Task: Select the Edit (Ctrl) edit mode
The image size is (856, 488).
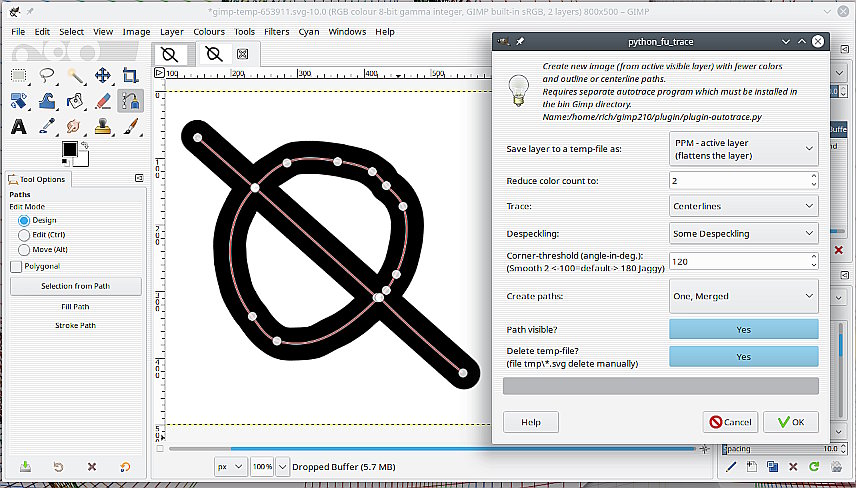Action: point(24,234)
